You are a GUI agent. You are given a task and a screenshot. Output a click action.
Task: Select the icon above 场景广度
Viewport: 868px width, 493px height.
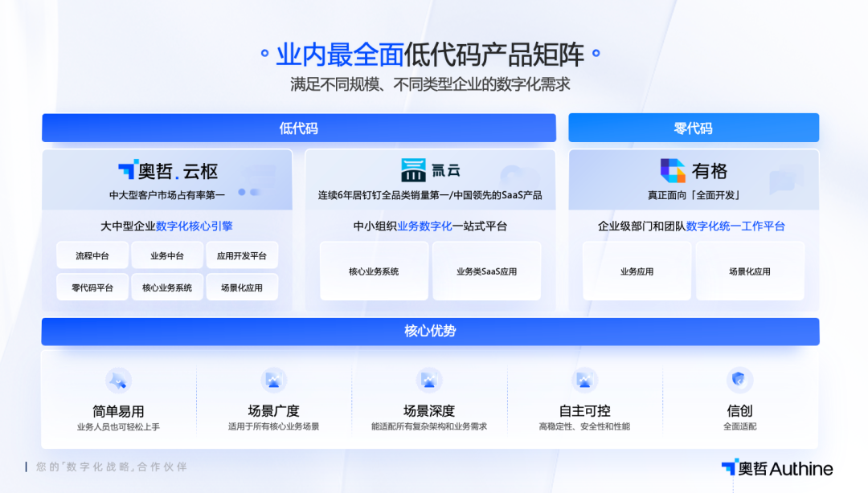click(x=273, y=380)
